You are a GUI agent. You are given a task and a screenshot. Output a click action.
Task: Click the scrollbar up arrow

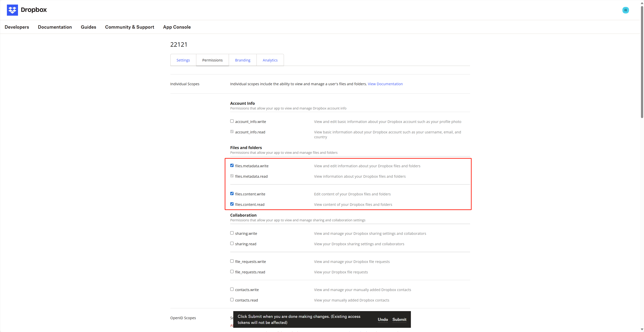coord(642,3)
